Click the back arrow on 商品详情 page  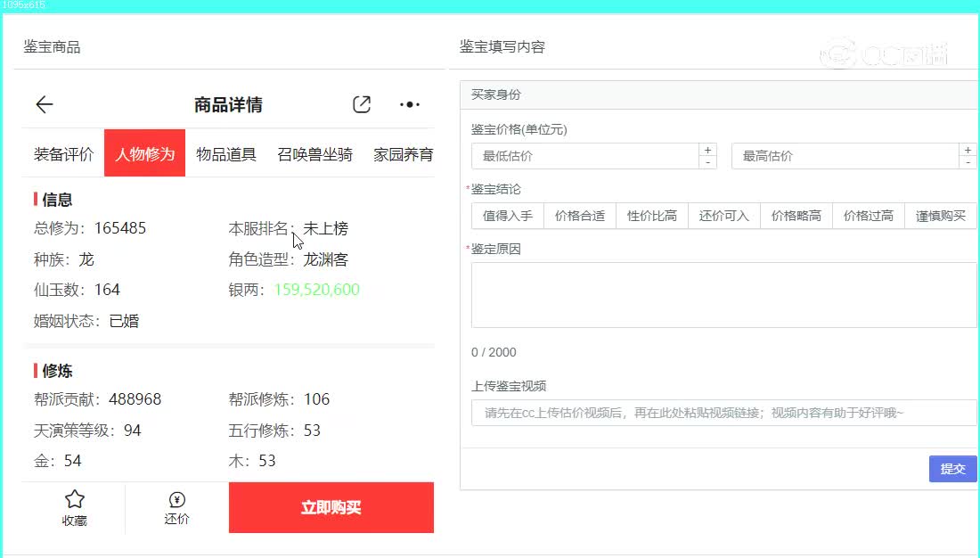point(44,104)
